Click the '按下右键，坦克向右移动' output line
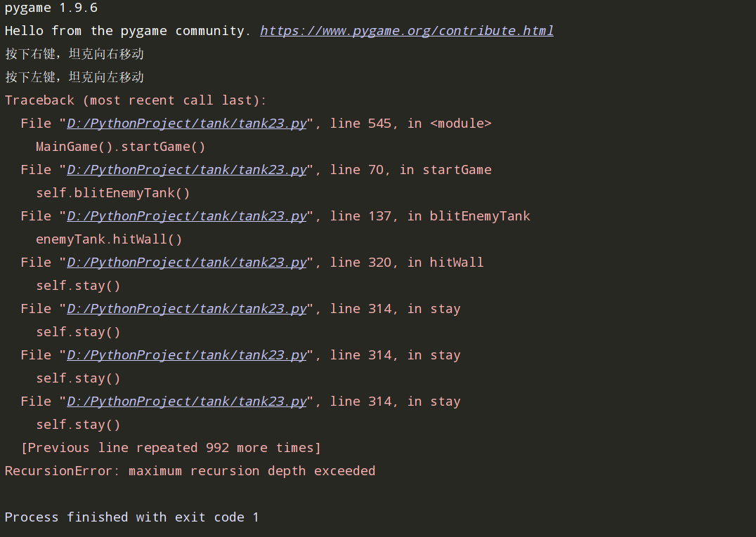This screenshot has width=756, height=537. (74, 54)
